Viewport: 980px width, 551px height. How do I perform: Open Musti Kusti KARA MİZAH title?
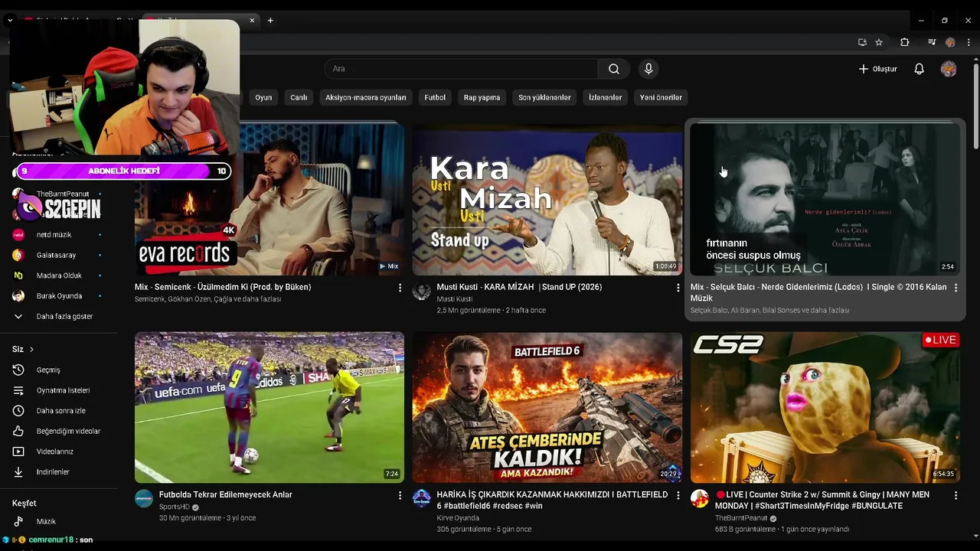pos(519,287)
